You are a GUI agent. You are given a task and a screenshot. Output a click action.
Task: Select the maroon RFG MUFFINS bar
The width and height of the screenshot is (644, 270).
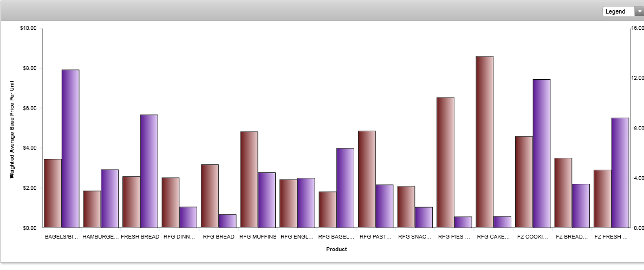[249, 179]
